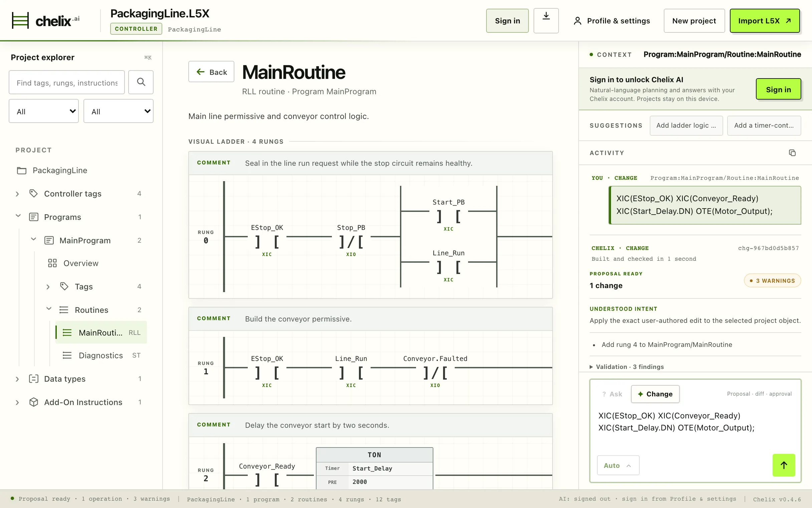This screenshot has width=812, height=508.
Task: Click 'Chelix v0.4.6' in status bar
Action: tap(777, 499)
